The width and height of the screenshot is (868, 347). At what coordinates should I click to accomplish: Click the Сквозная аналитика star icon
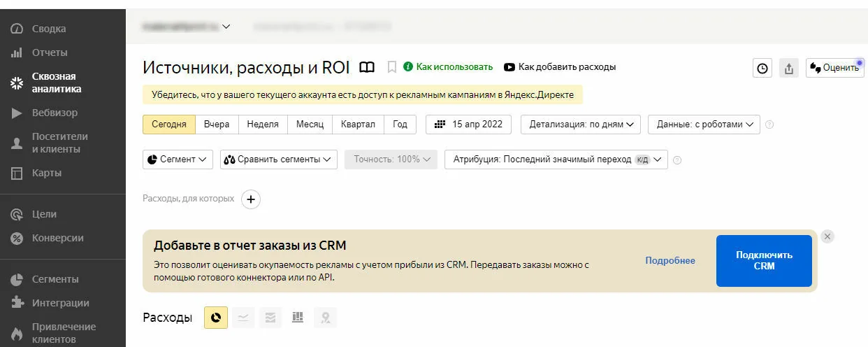(17, 83)
